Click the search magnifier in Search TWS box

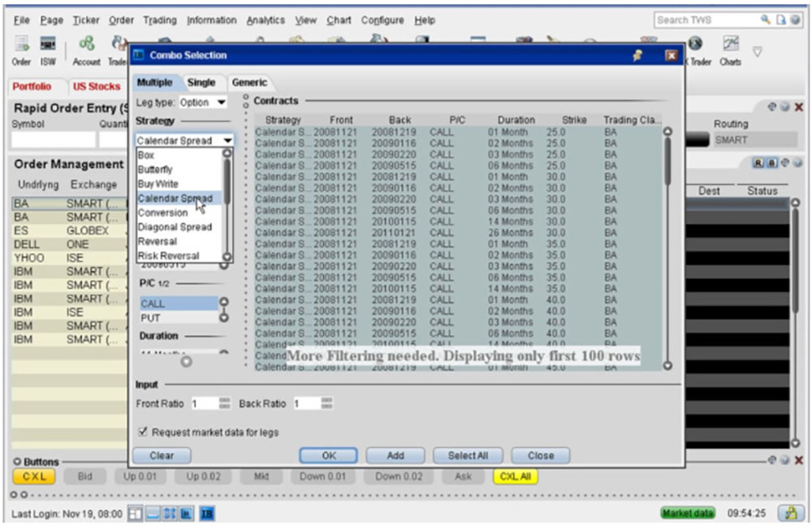pyautogui.click(x=765, y=19)
